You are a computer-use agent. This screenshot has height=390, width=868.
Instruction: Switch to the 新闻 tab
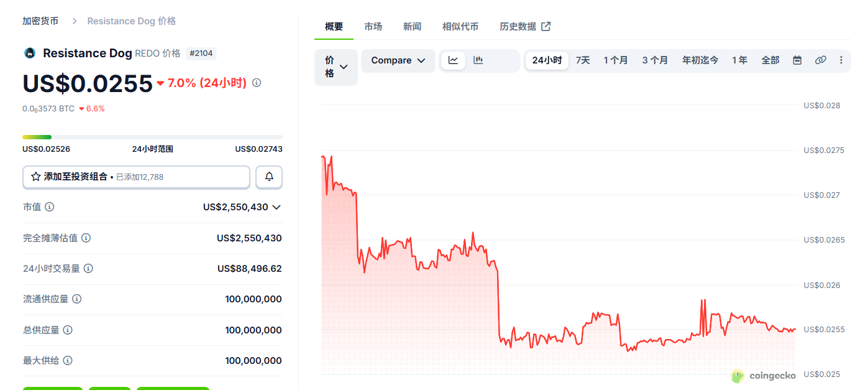pyautogui.click(x=412, y=27)
